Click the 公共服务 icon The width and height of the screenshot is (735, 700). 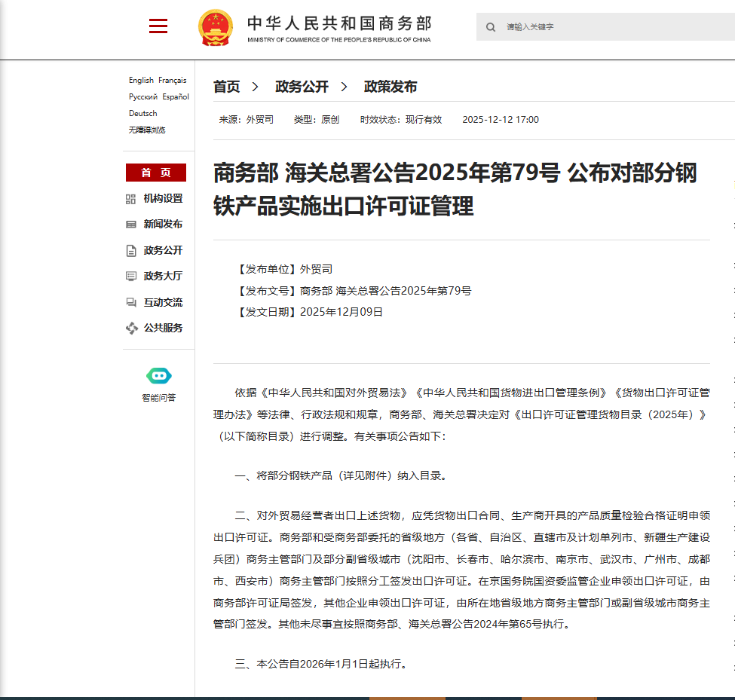click(130, 329)
